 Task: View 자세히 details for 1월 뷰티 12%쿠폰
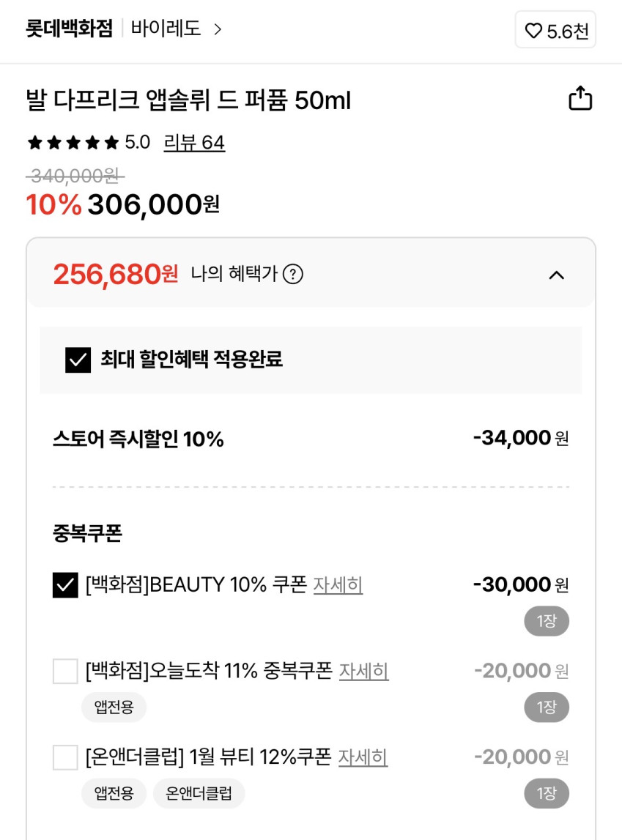coord(363,757)
